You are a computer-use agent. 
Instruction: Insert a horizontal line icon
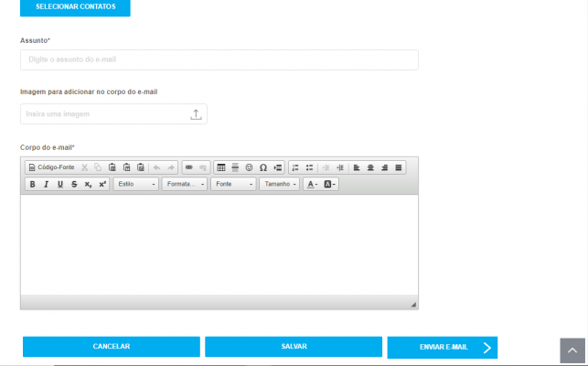click(x=235, y=167)
